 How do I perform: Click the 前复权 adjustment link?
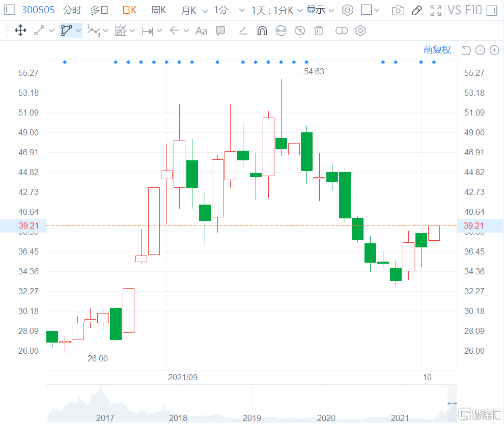click(437, 50)
